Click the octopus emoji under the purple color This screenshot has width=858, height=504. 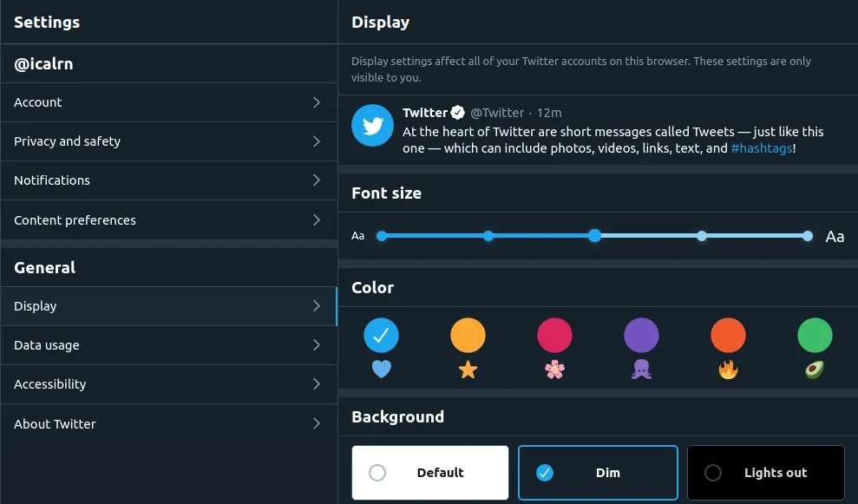[x=641, y=370]
